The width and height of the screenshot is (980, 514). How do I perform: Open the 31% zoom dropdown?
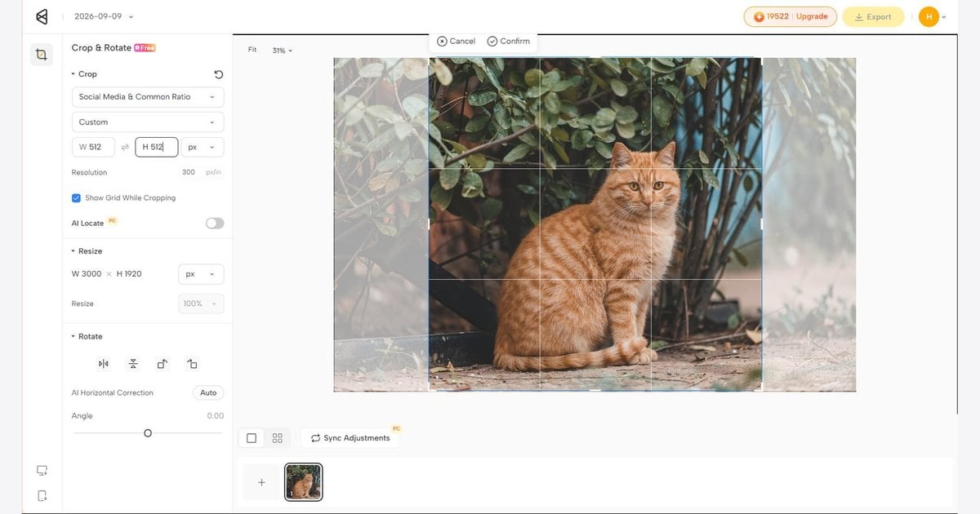pos(282,51)
